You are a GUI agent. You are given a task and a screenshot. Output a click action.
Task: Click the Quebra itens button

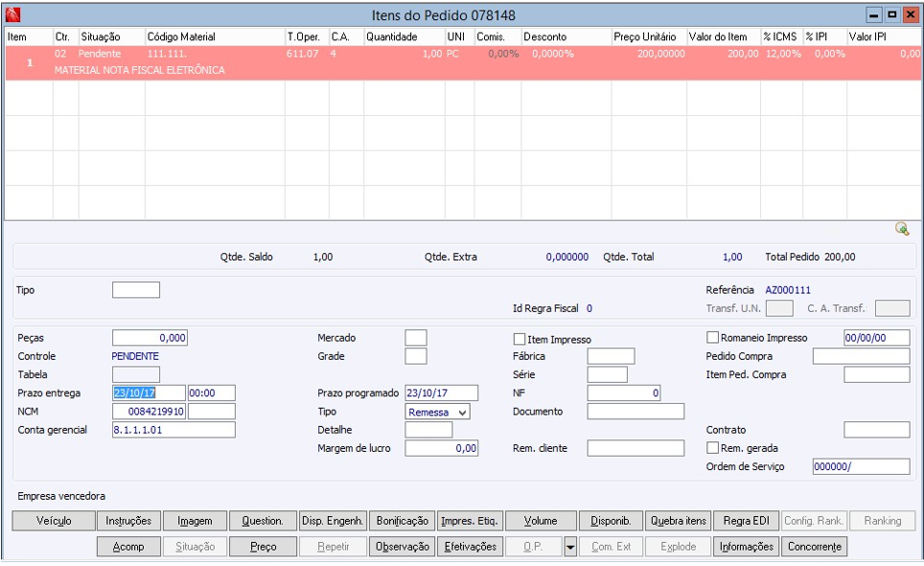[x=679, y=521]
